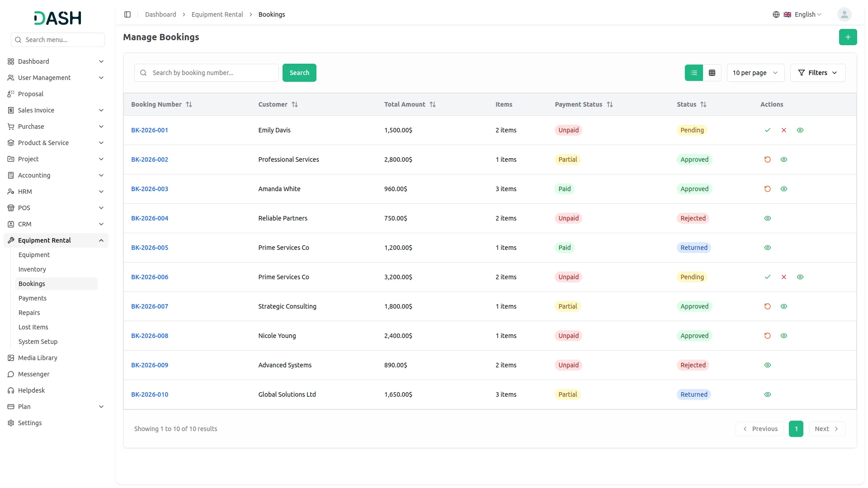Open booking link BK-2026-005
This screenshot has width=868, height=488.
[x=150, y=248]
